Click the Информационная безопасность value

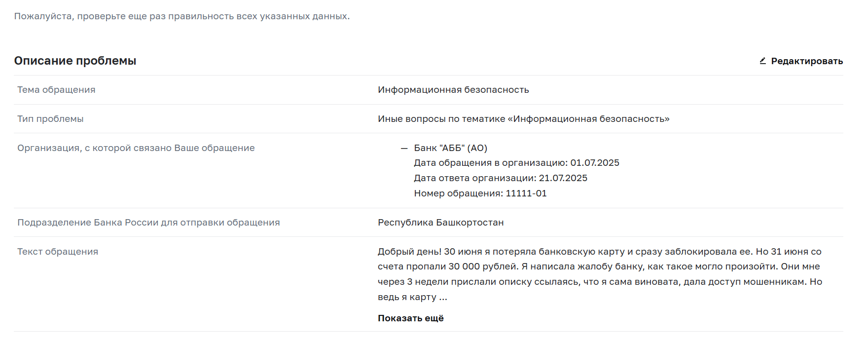coord(453,90)
